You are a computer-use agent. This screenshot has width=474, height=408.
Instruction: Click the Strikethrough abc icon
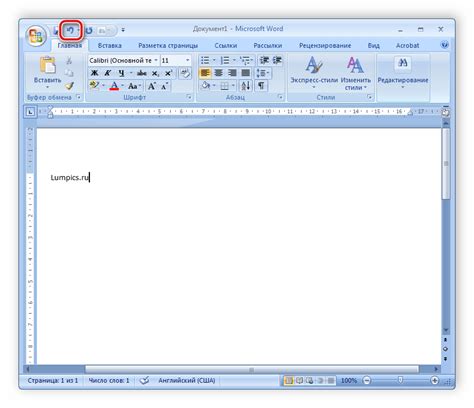coord(141,73)
